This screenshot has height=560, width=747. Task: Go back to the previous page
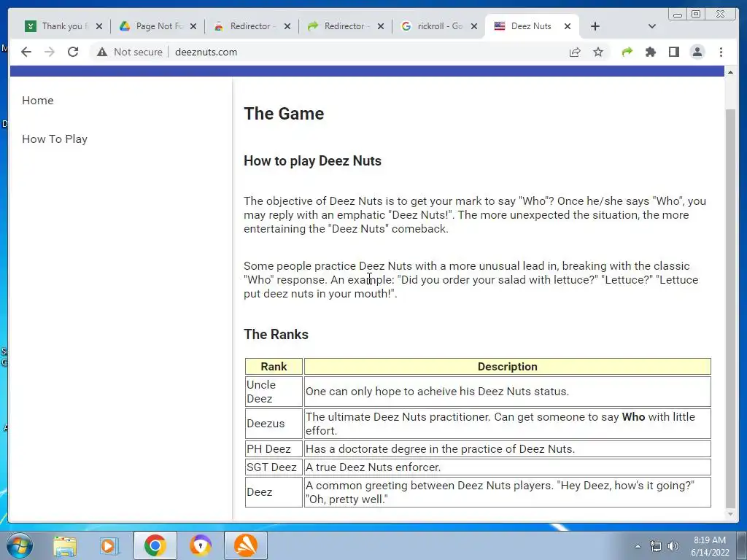(x=26, y=52)
